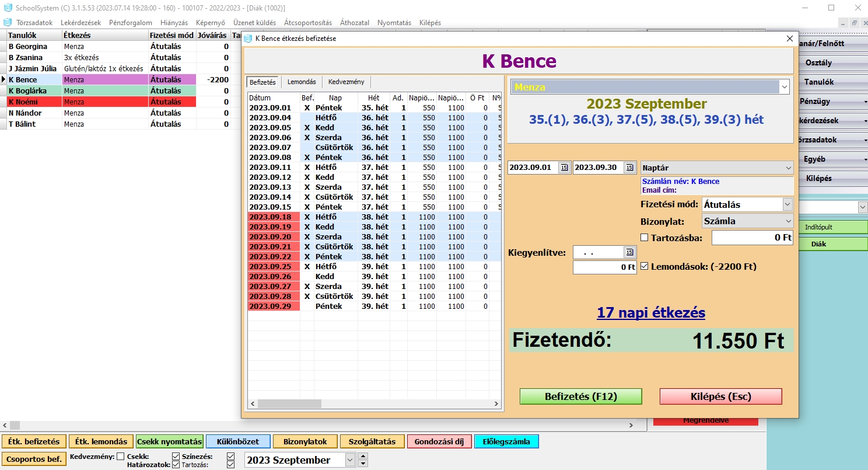Close the K Bence étkezés befizetése dialog
Screen dimensions: 868x470
coord(789,39)
